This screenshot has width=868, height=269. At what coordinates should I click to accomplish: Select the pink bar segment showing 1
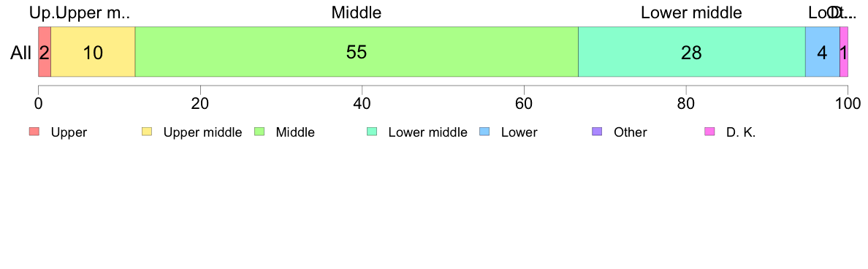point(844,51)
